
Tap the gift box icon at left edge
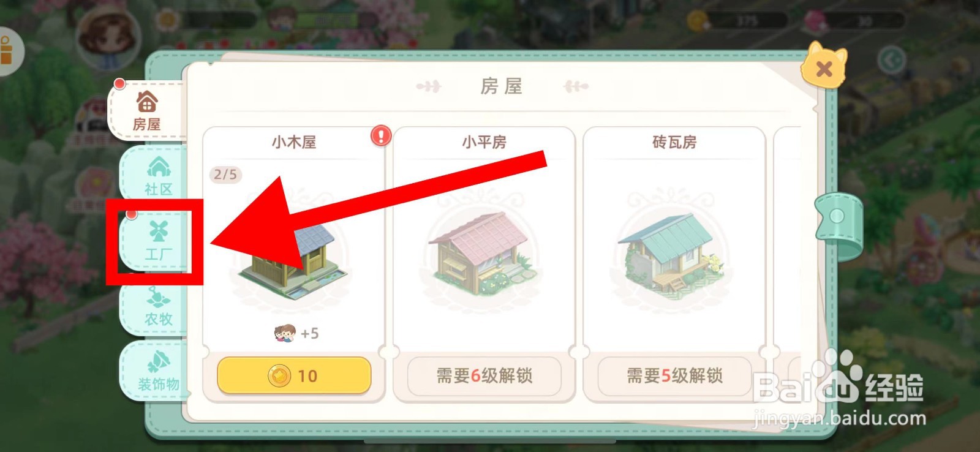(x=7, y=51)
